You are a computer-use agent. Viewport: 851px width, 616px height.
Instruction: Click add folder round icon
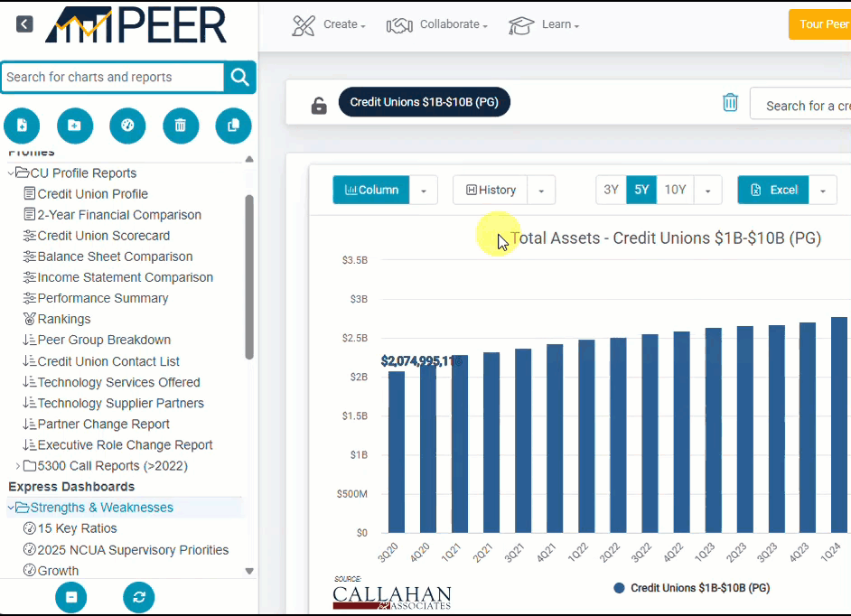click(75, 126)
